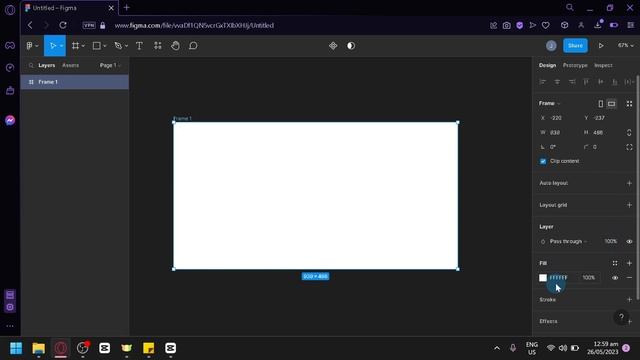Image resolution: width=640 pixels, height=360 pixels.
Task: Select the Text tool
Action: 139,46
